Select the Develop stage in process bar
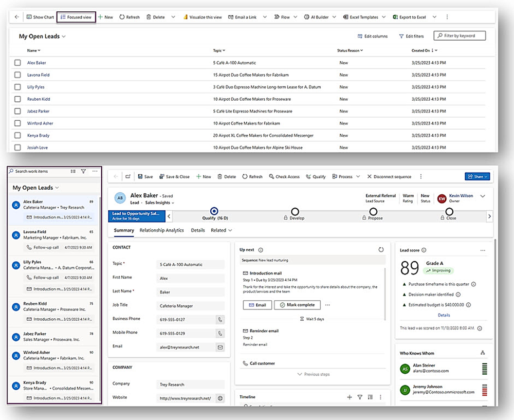514x420 pixels. pos(295,212)
